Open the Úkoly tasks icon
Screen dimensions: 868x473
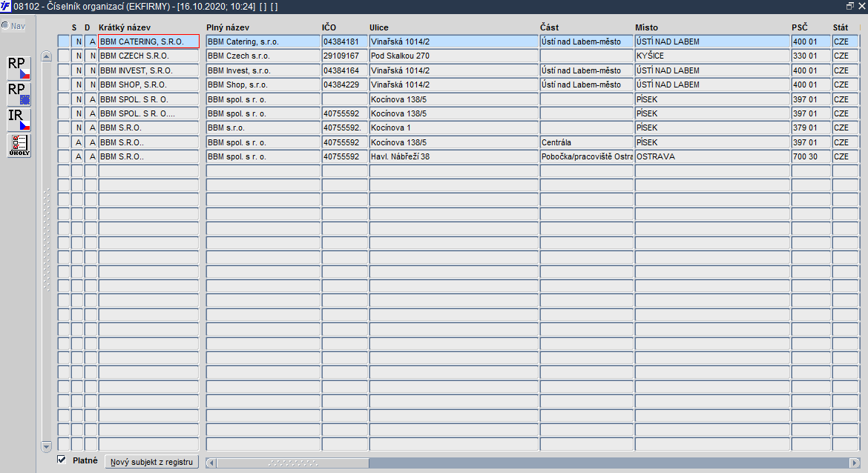pyautogui.click(x=19, y=145)
